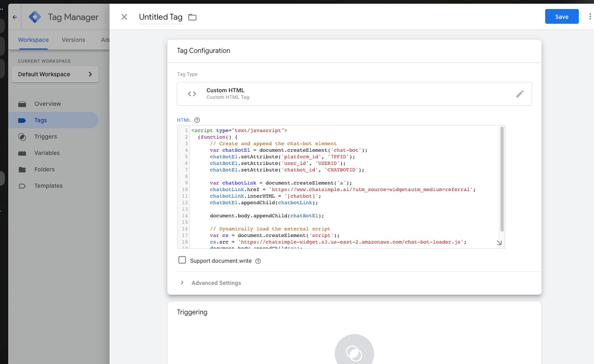This screenshot has height=364, width=594.
Task: Rename the Untitled Tag title field
Action: 160,17
